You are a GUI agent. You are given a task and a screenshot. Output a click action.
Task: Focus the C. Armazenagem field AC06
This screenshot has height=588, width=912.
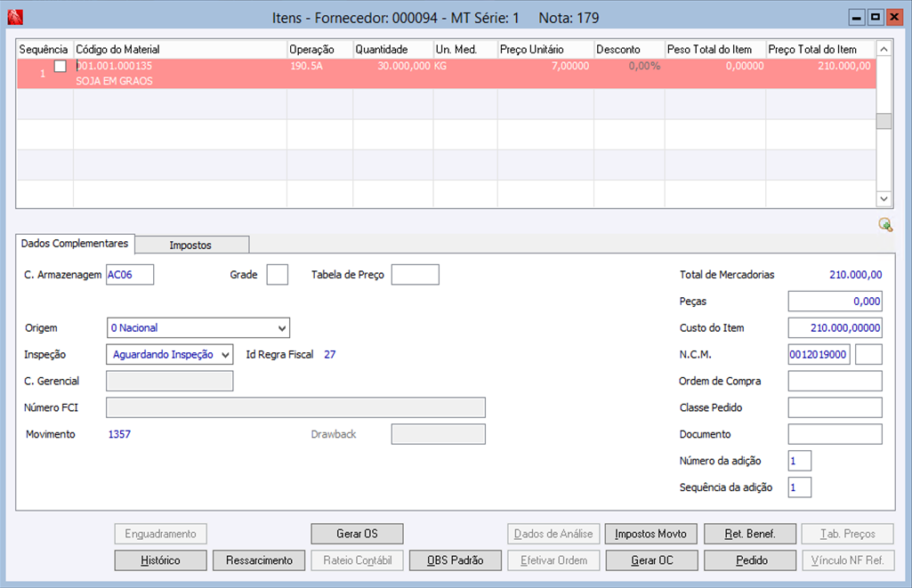[130, 275]
